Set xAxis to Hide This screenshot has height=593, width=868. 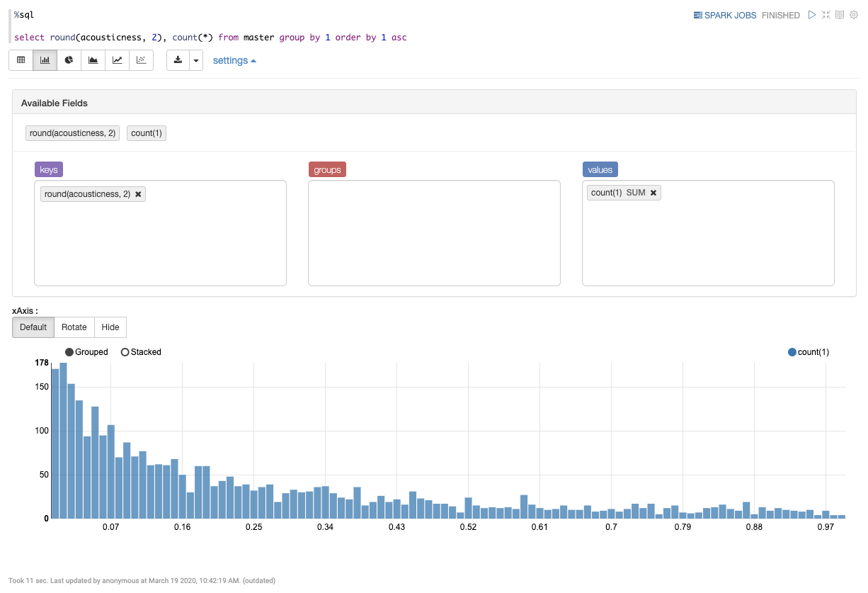point(110,327)
